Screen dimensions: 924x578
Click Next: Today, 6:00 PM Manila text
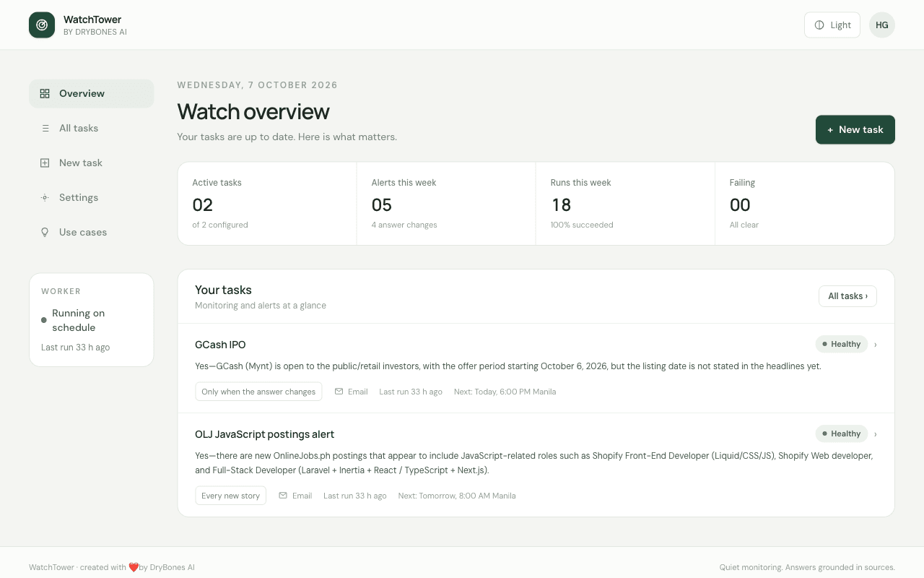pos(505,392)
